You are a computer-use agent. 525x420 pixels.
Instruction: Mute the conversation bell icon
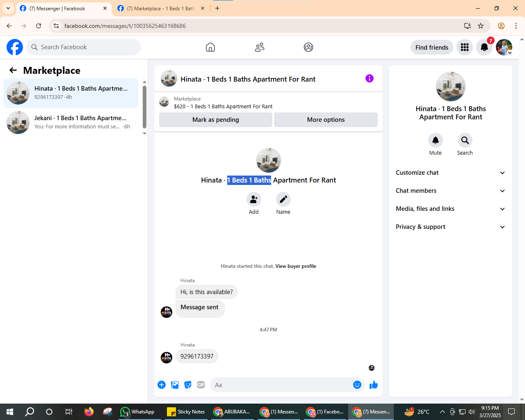pos(436,140)
